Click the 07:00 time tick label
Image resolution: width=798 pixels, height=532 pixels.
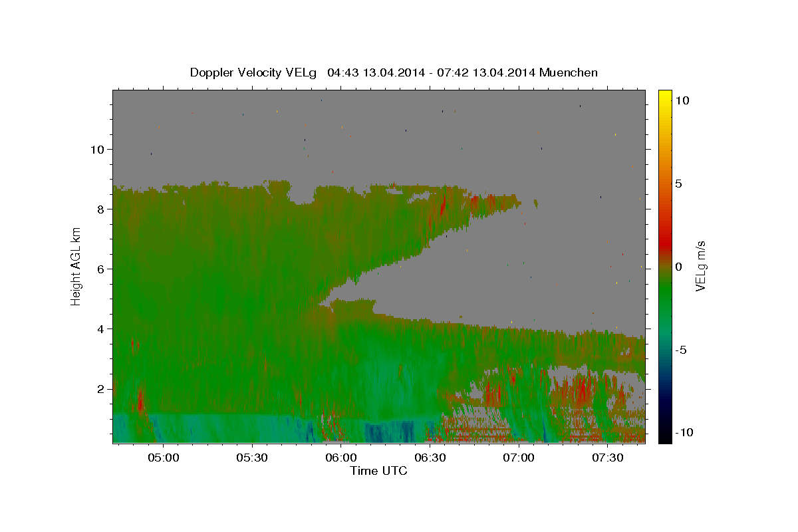click(x=519, y=458)
